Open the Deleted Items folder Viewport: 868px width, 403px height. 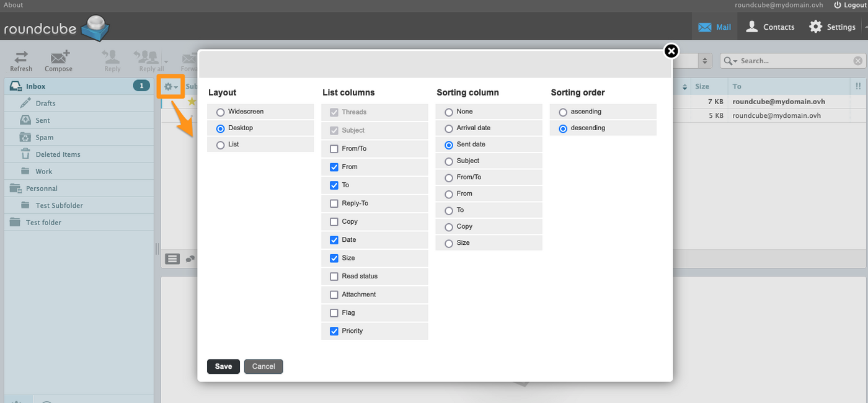point(58,154)
